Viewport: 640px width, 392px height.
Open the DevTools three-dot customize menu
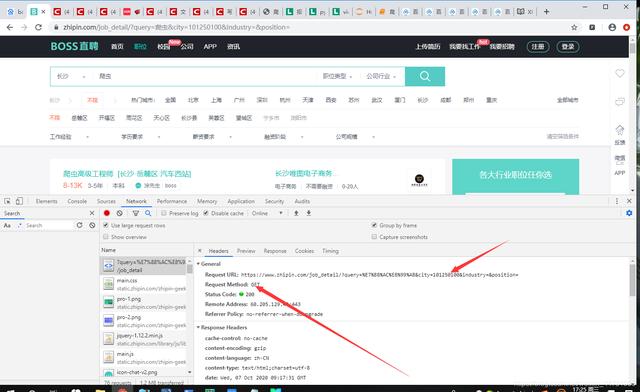(x=617, y=201)
